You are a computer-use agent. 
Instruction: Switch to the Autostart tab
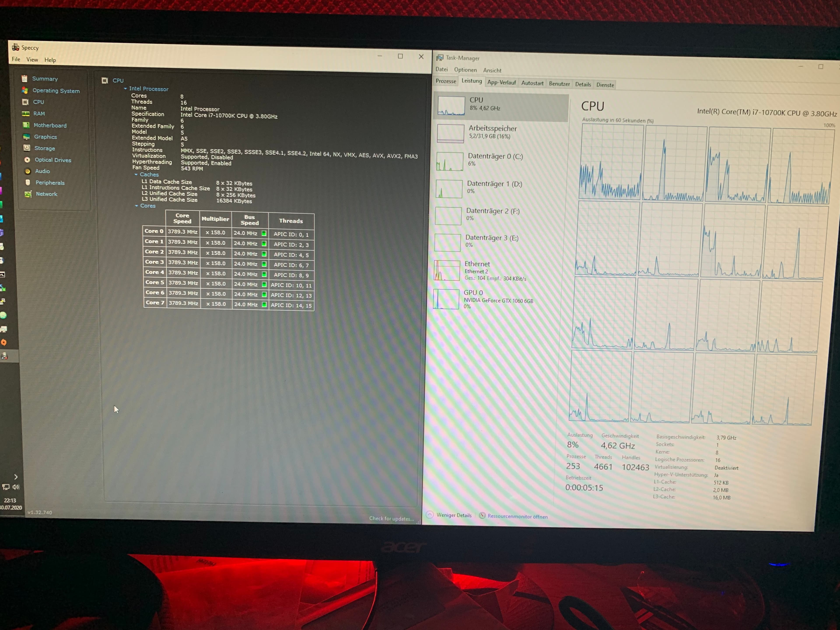(532, 83)
